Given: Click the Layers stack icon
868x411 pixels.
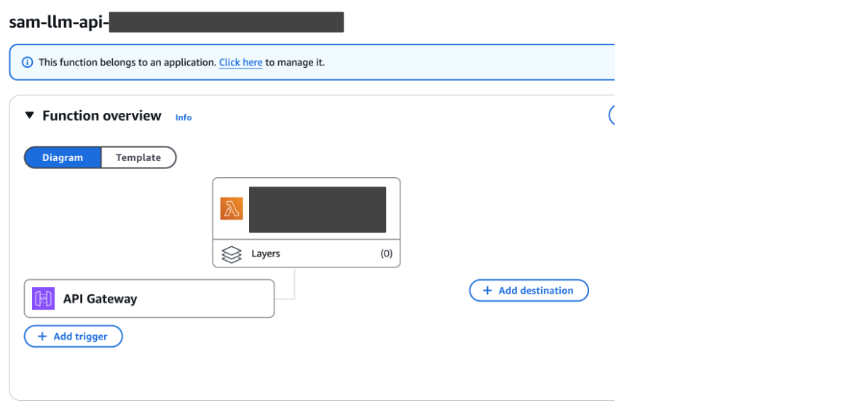Looking at the screenshot, I should (232, 254).
